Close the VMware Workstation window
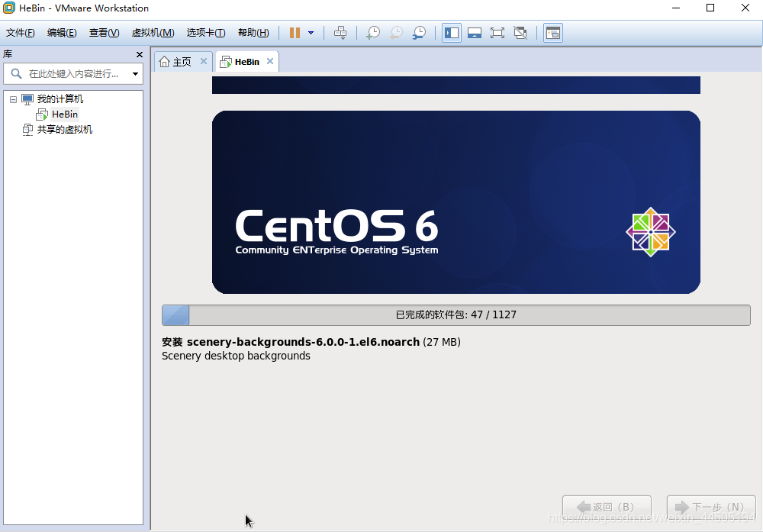 745,8
